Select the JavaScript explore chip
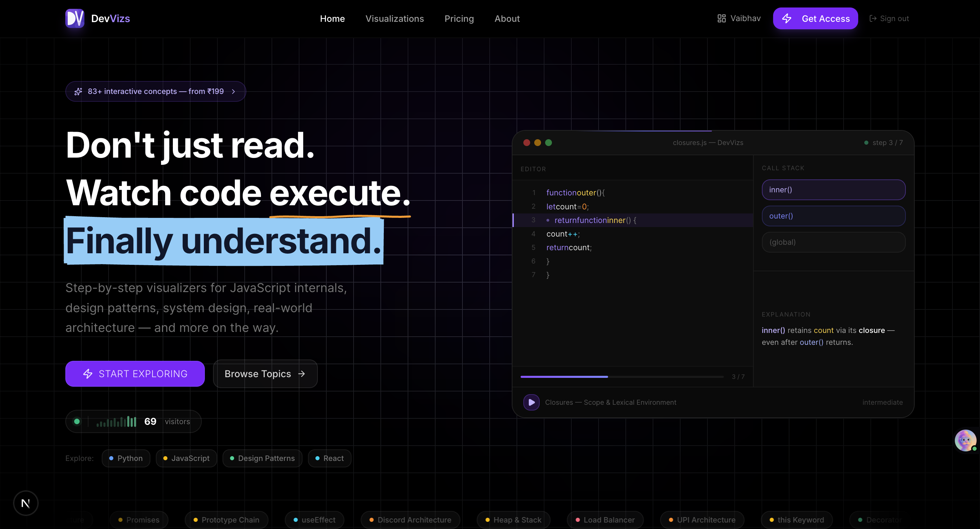Image resolution: width=980 pixels, height=529 pixels. (186, 458)
